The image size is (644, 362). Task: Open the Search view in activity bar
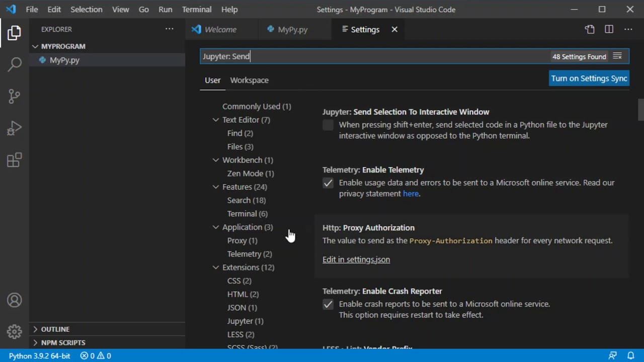pyautogui.click(x=14, y=64)
